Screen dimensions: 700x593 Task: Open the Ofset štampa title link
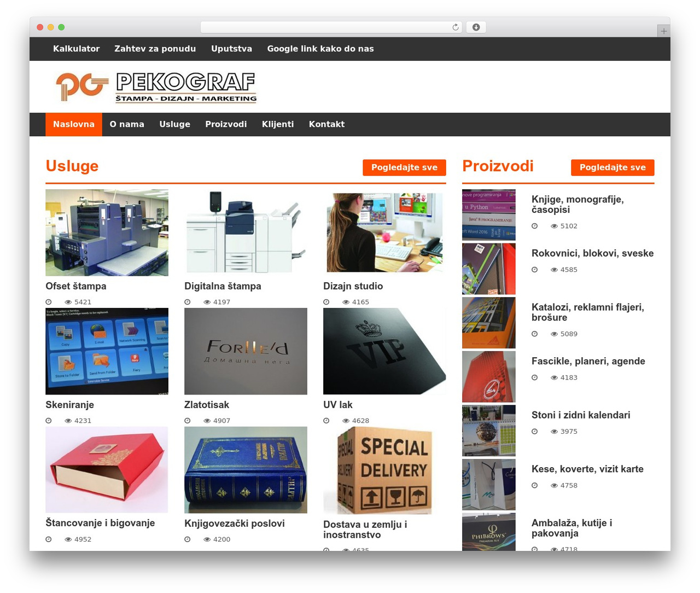(x=76, y=286)
